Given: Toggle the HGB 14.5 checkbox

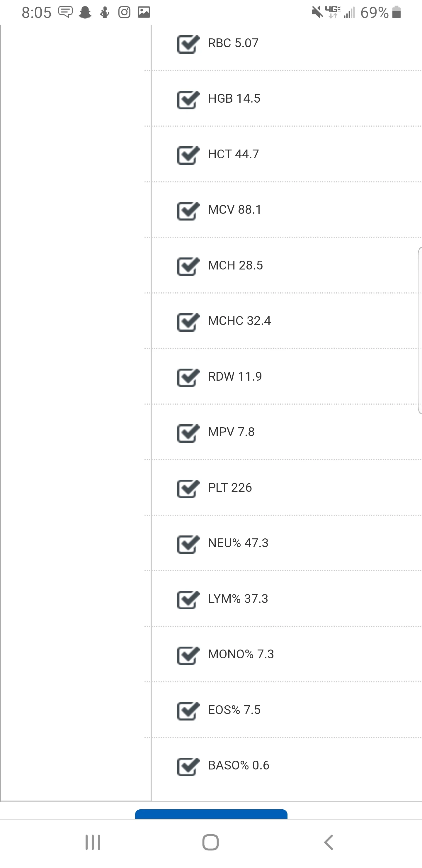Looking at the screenshot, I should 188,100.
